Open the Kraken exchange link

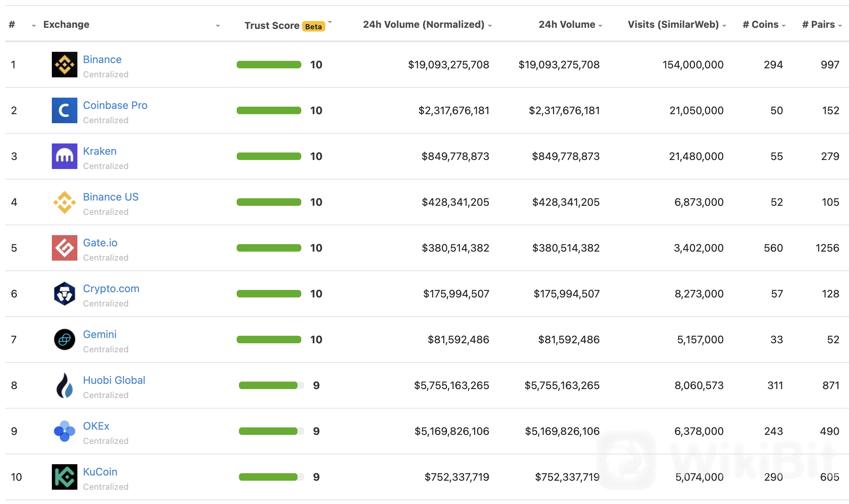(x=100, y=151)
